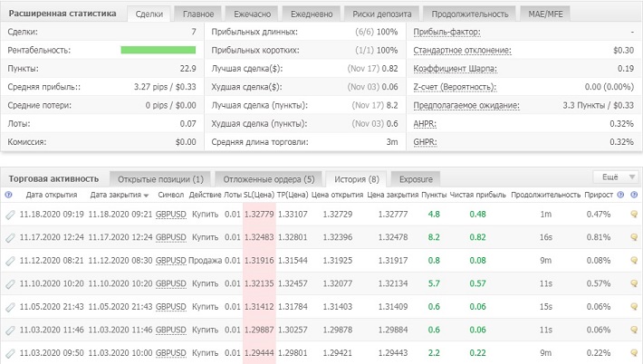
Task: Click the tag icon of 11.05.2020 21:43 trade
Action: pos(10,307)
